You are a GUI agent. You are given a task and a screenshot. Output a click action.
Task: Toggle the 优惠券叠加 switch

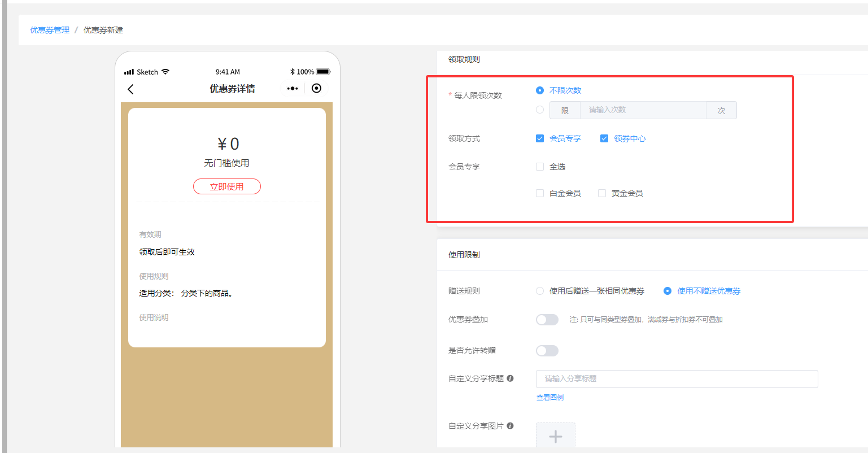point(547,320)
